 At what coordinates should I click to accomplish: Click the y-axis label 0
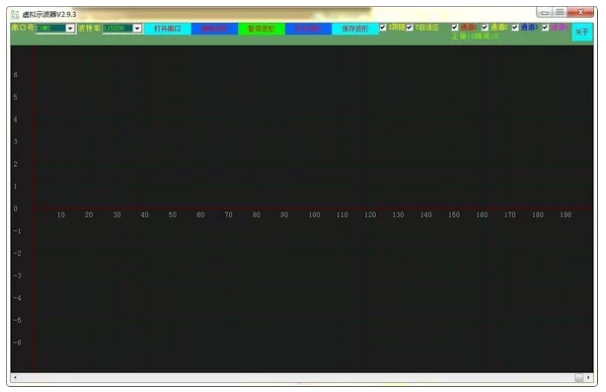pyautogui.click(x=15, y=209)
